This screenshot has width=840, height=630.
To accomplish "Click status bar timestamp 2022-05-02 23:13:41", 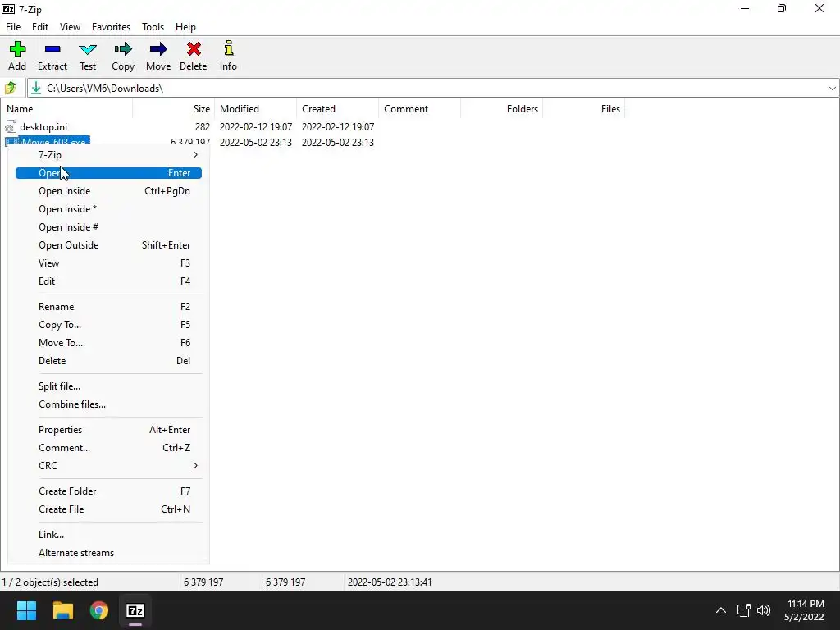I will pyautogui.click(x=390, y=582).
